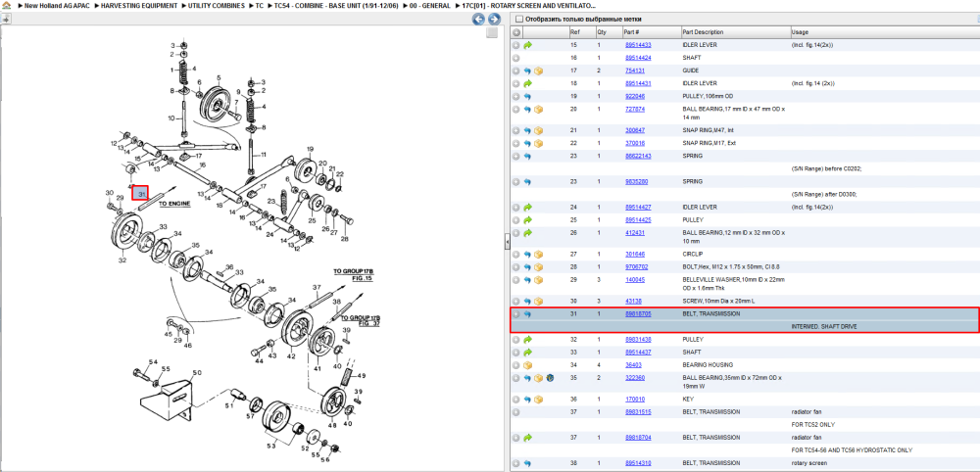This screenshot has height=472, width=980.
Task: Open part number 754131 link
Action: (635, 71)
